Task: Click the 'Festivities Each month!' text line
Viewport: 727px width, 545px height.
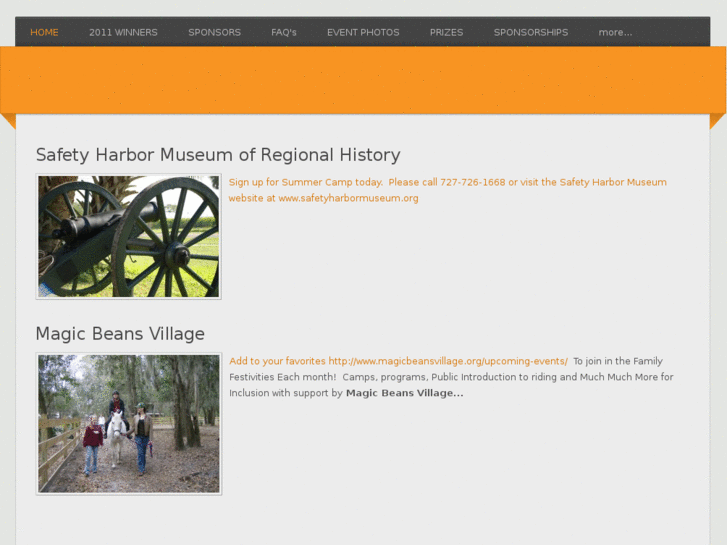Action: coord(451,377)
